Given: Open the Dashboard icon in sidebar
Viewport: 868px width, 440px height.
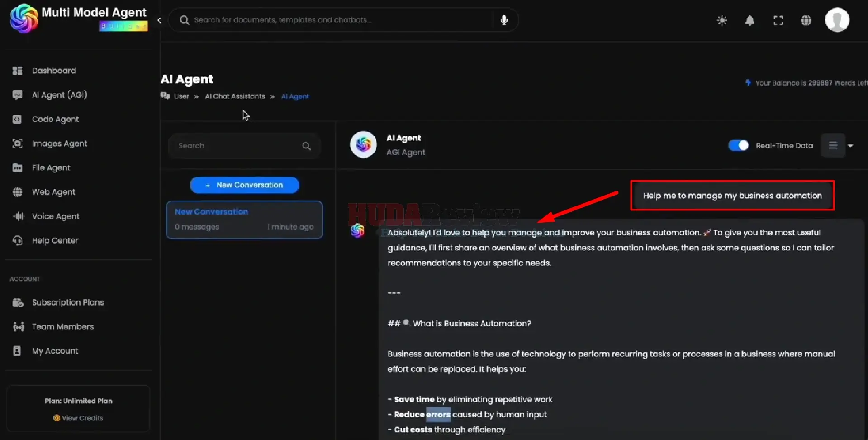Looking at the screenshot, I should 17,71.
